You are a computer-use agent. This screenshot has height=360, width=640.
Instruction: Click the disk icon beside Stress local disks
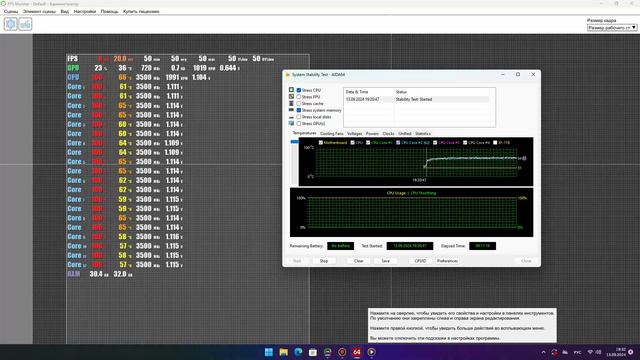(291, 117)
